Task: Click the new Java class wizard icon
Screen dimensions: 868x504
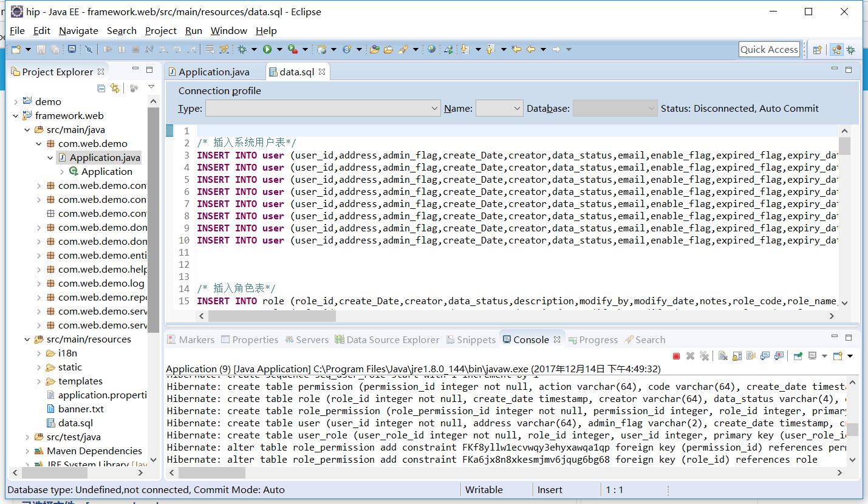Action: tap(347, 49)
